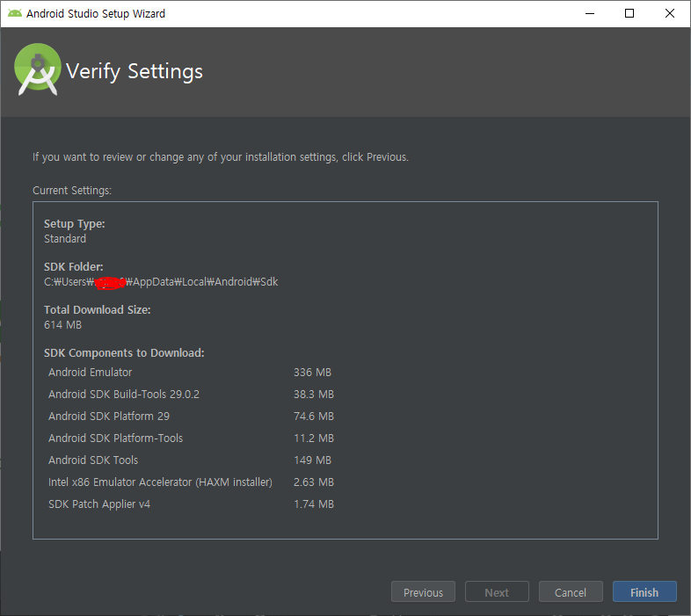Go back with the Previous button
This screenshot has height=616, width=691.
[x=423, y=591]
